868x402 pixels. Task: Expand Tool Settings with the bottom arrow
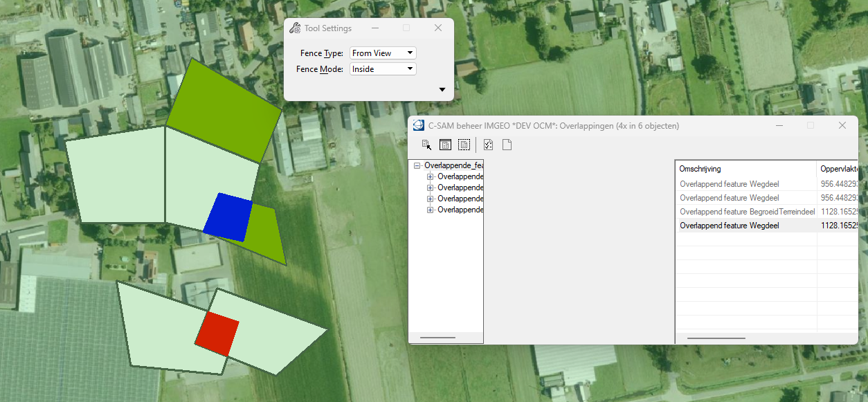click(442, 90)
